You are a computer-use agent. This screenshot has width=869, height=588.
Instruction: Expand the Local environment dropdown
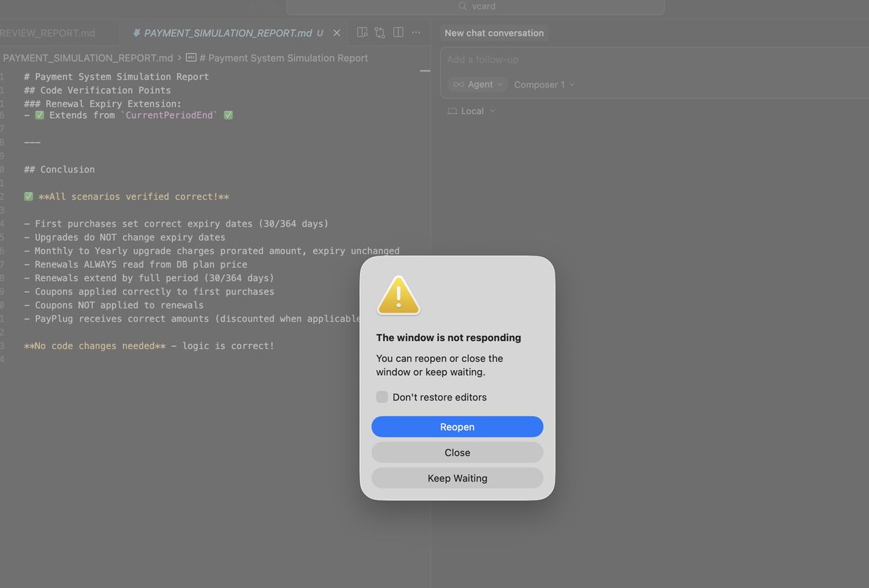471,111
